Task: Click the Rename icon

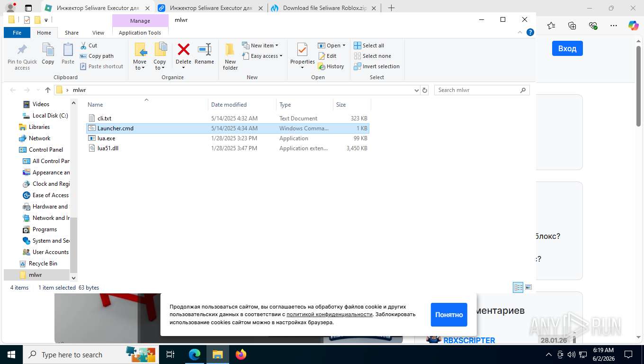Action: tap(204, 49)
